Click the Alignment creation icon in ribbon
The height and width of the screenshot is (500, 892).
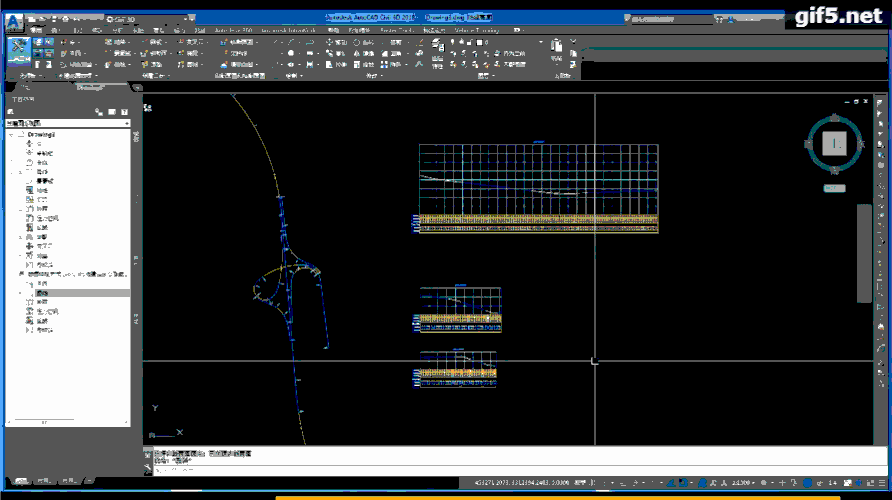pos(154,42)
